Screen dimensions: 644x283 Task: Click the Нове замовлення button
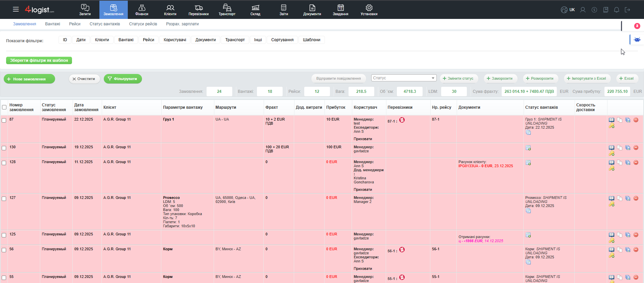pyautogui.click(x=29, y=79)
